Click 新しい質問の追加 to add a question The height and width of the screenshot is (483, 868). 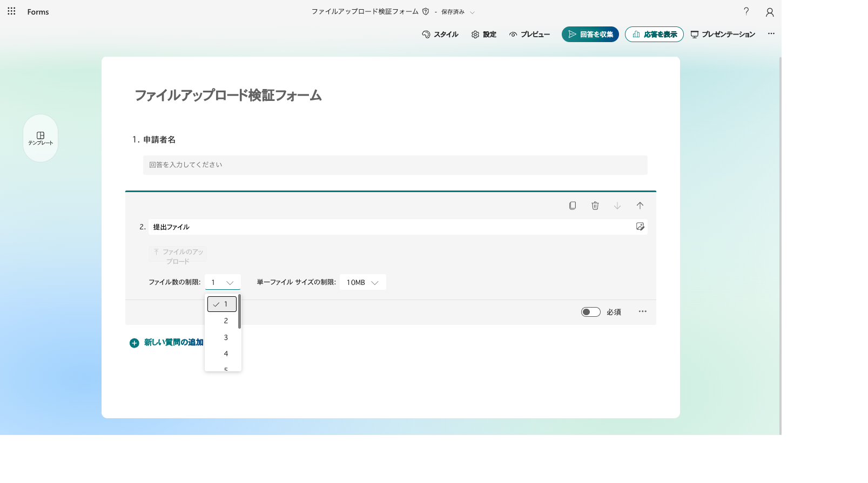[x=166, y=343]
